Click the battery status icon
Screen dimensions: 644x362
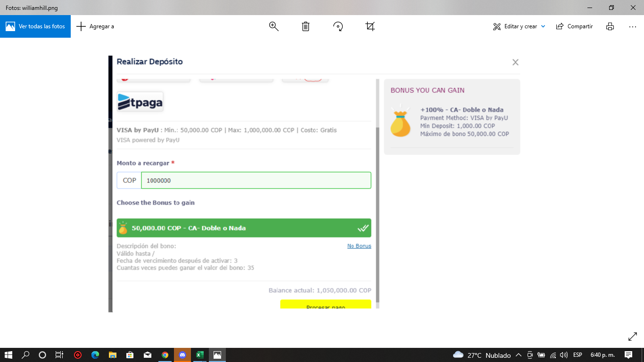point(541,355)
